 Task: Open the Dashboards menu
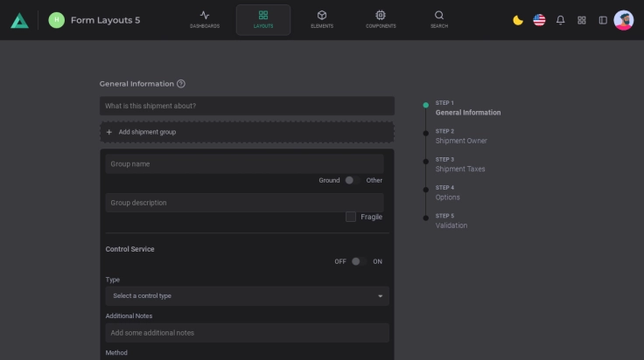(x=205, y=19)
